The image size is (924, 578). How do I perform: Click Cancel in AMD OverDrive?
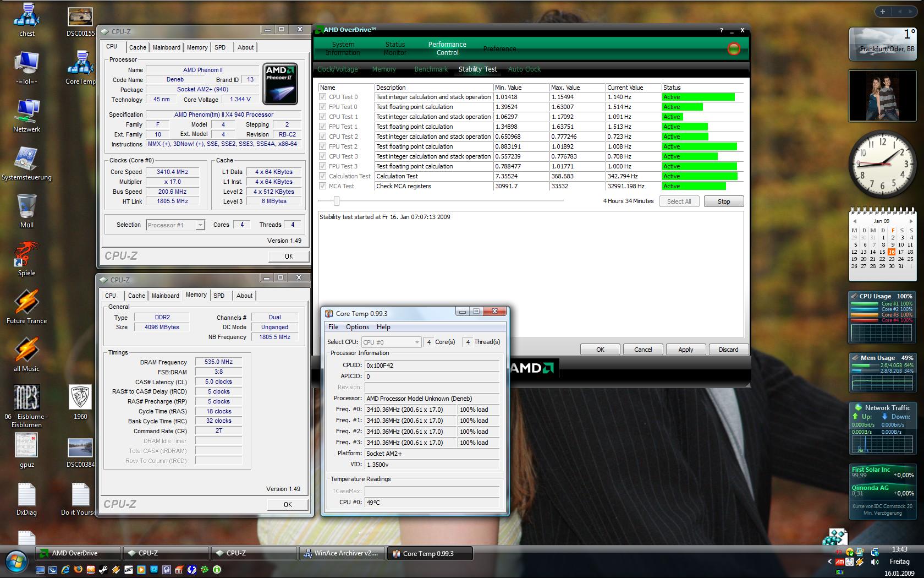[x=643, y=350]
